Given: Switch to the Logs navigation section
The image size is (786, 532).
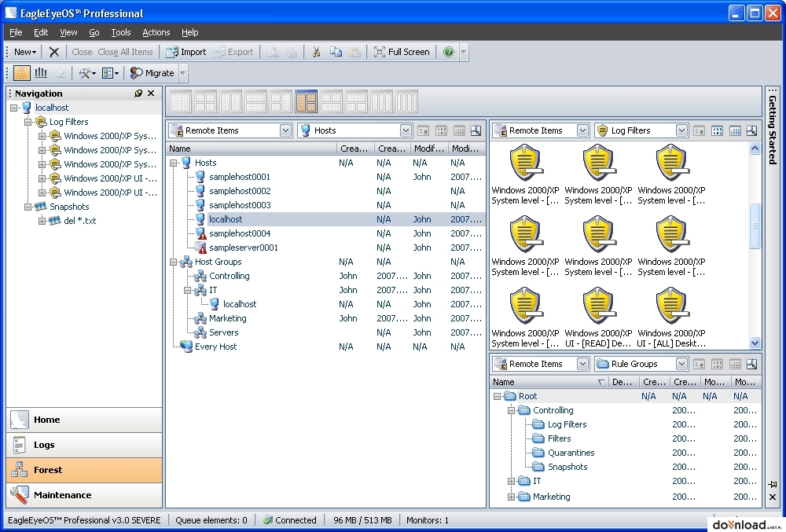Looking at the screenshot, I should [x=84, y=445].
